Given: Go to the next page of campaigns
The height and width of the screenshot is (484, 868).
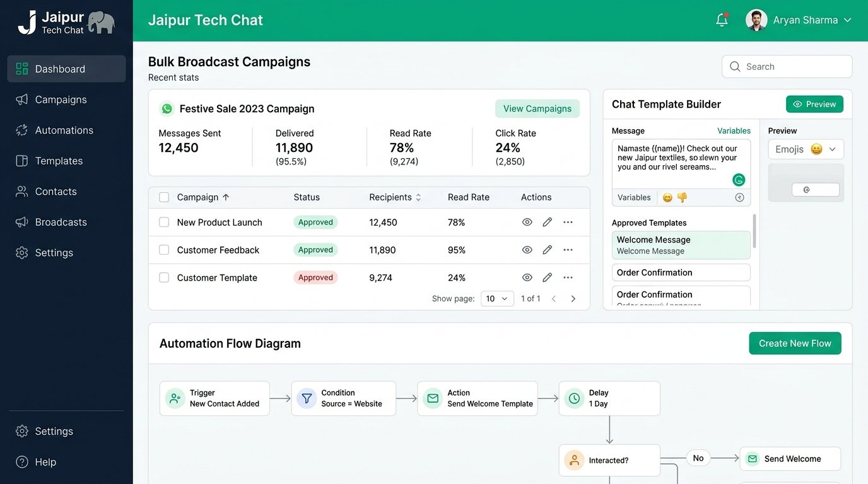Looking at the screenshot, I should (x=573, y=299).
